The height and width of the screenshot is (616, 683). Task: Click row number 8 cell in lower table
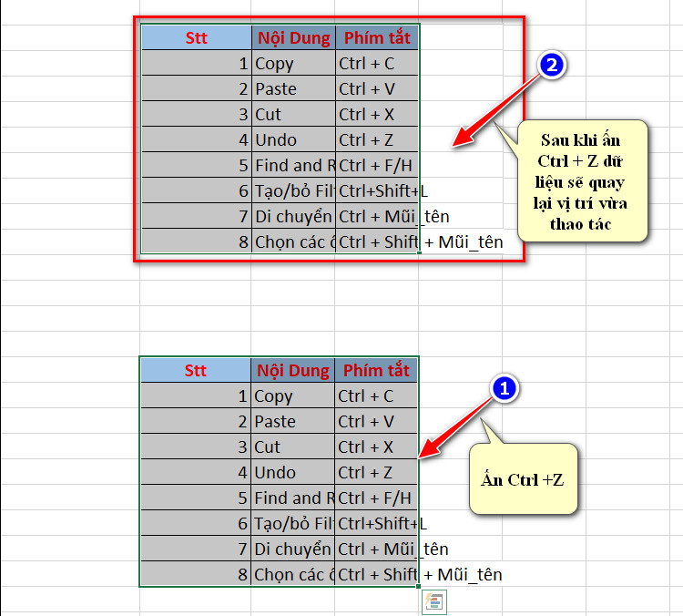coord(196,574)
